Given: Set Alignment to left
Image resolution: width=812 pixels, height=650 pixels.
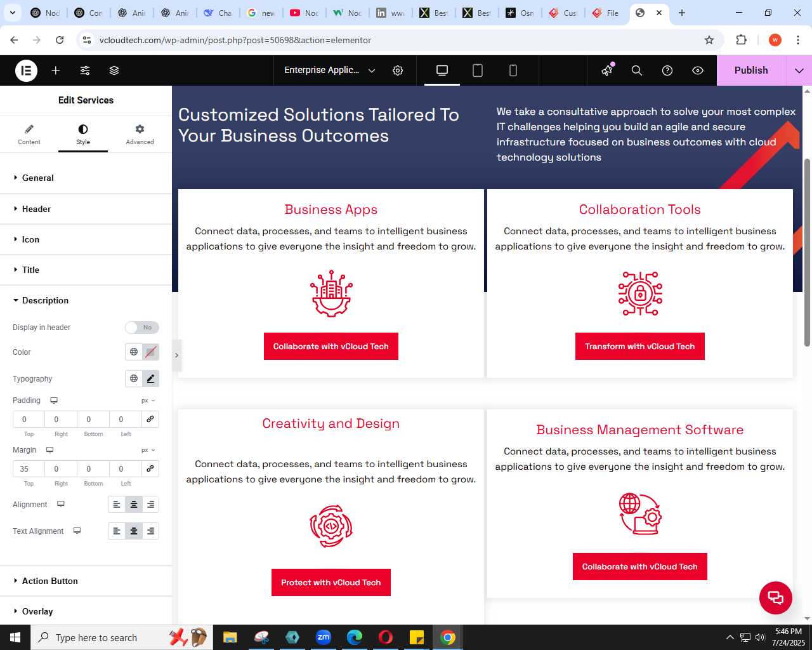Looking at the screenshot, I should [117, 505].
